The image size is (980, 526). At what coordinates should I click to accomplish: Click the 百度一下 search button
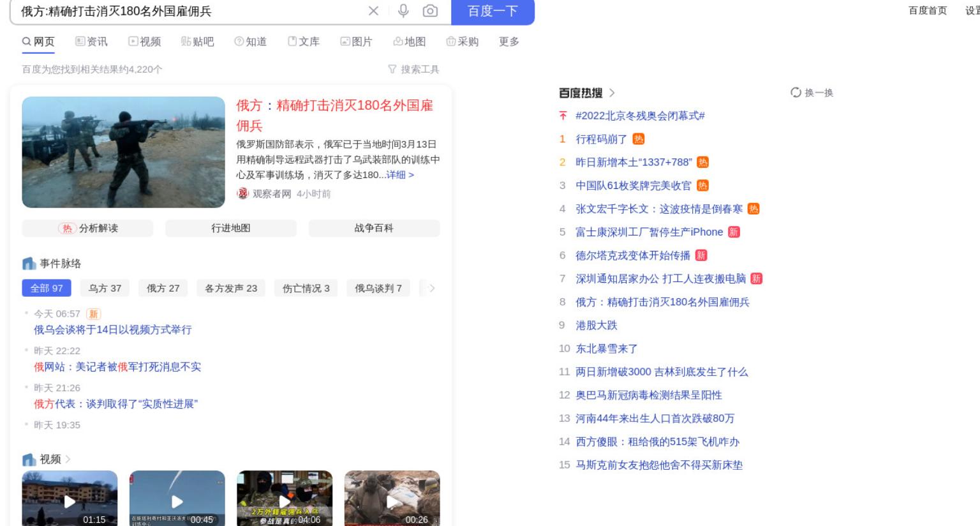[493, 11]
